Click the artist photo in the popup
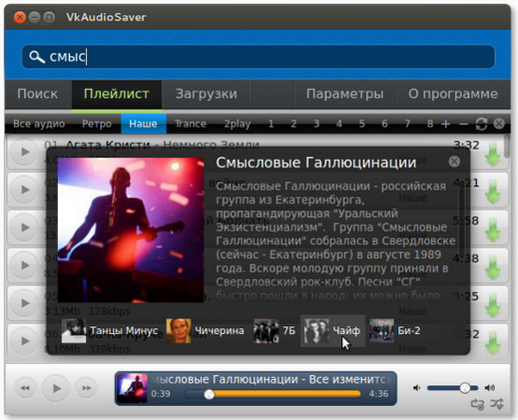The width and height of the screenshot is (518, 420). click(131, 230)
